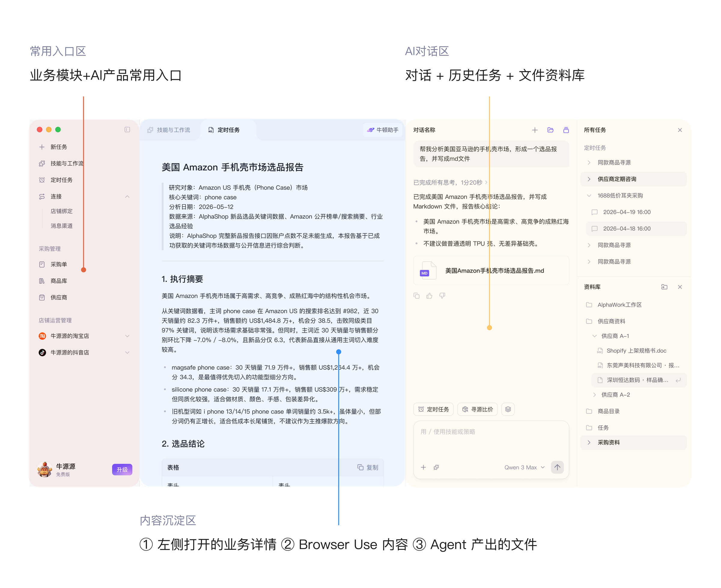This screenshot has height=588, width=721.
Task: Click the red macOS close button
Action: 40,130
